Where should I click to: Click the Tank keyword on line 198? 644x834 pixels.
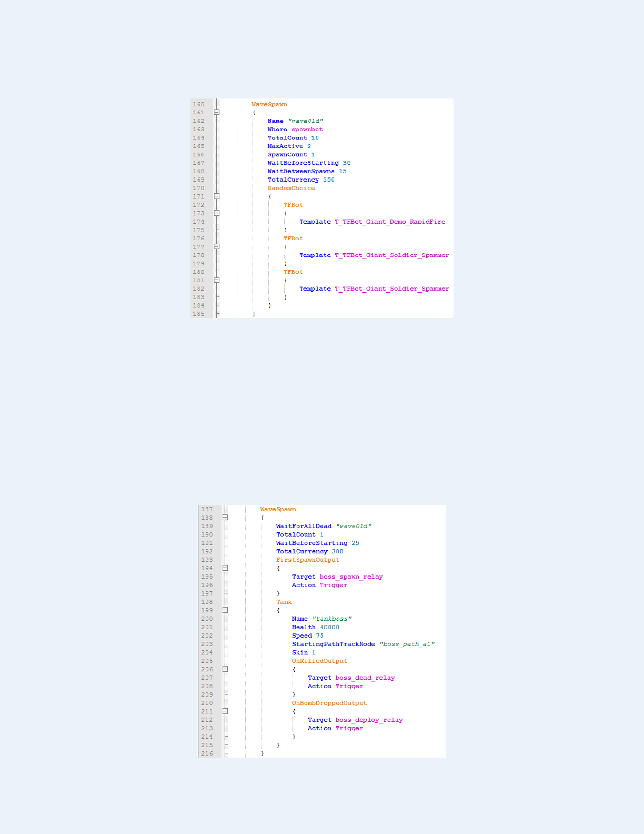284,602
